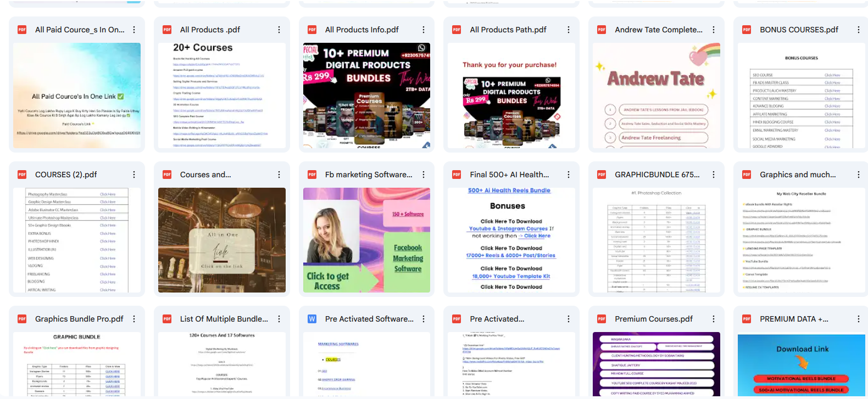
Task: Open the Graphics Bundle Pro.pdf preview thumbnail
Action: click(77, 364)
